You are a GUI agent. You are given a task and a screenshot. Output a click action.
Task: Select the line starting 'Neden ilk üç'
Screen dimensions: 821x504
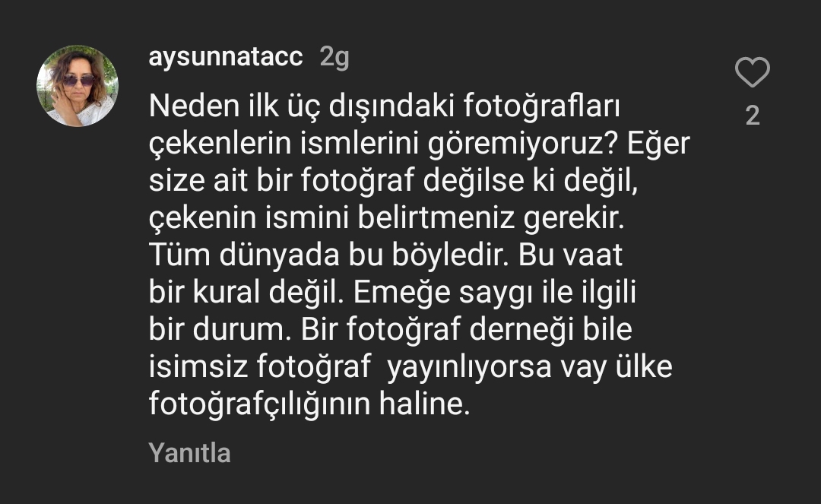385,106
